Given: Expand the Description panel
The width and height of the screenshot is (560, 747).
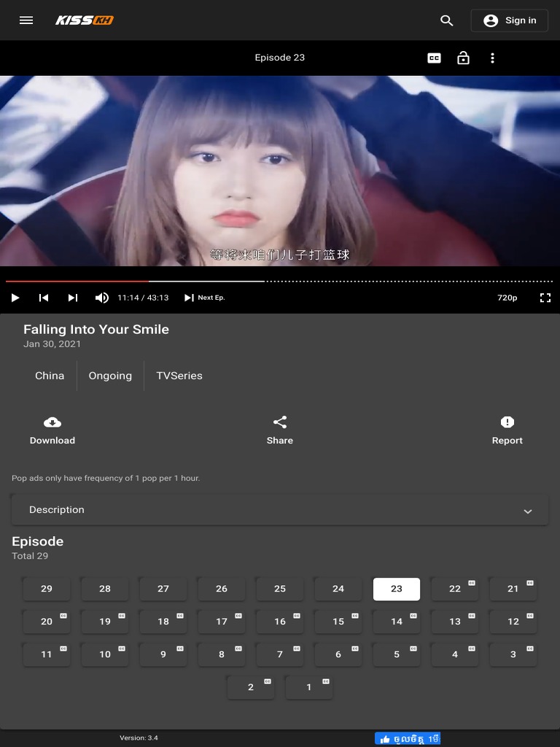Looking at the screenshot, I should pos(280,510).
